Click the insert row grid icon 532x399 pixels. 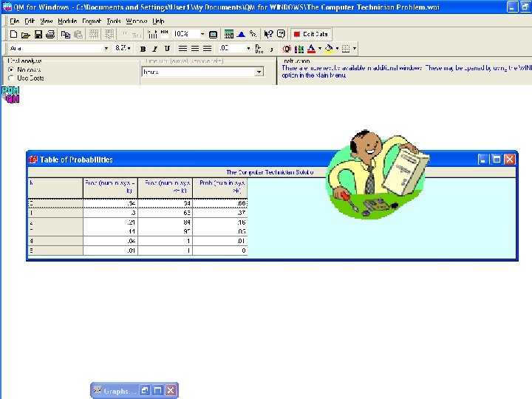tap(94, 34)
